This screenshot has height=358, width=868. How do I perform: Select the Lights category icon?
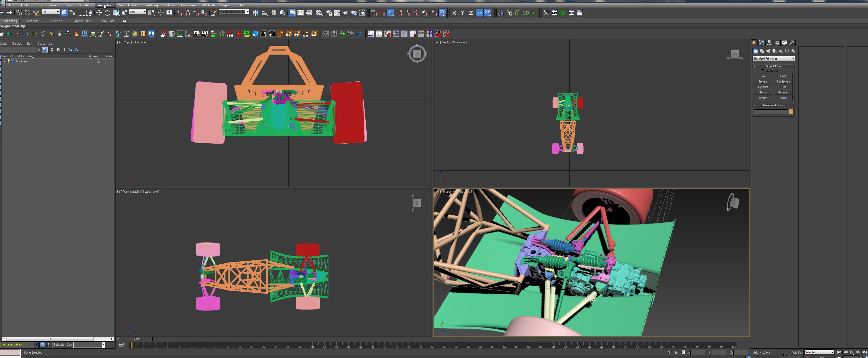(x=768, y=51)
